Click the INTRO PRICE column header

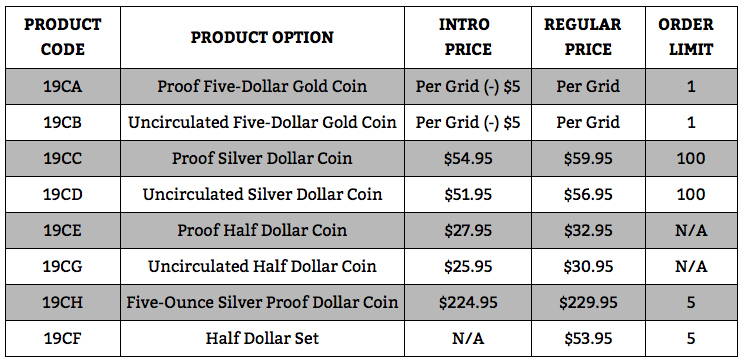tap(468, 37)
